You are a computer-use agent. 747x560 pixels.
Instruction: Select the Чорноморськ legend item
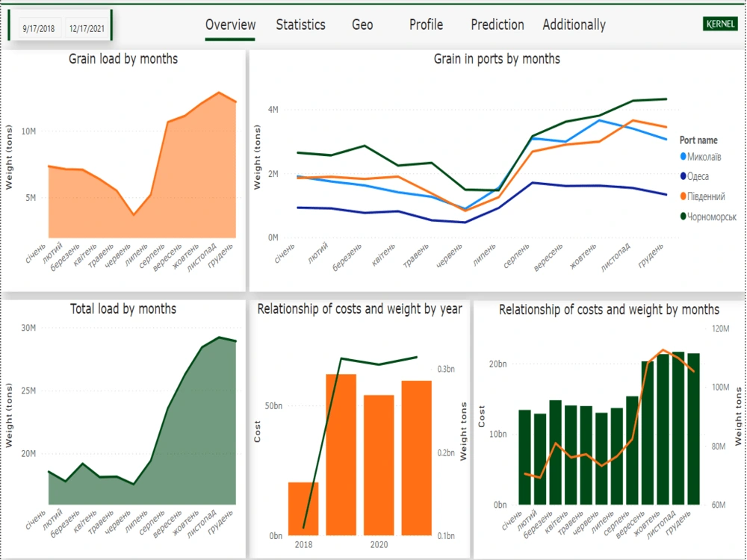[x=713, y=216]
